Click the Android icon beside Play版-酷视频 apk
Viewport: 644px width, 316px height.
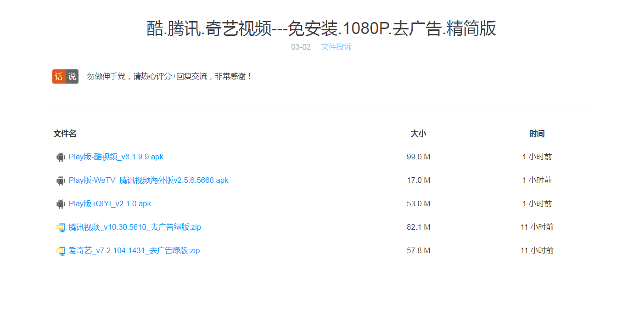pos(61,157)
